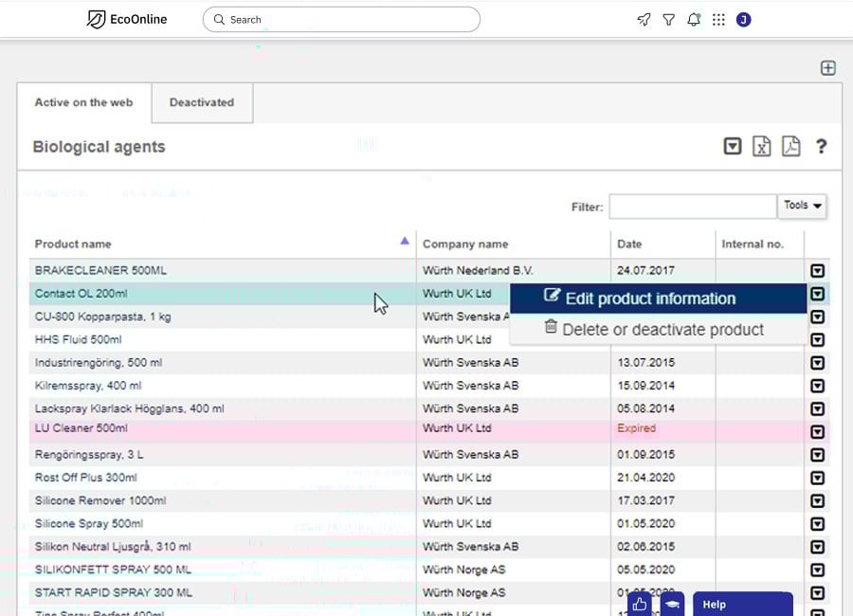This screenshot has height=616, width=853.
Task: Click Würth Nederland B.V. company cell
Action: pyautogui.click(x=478, y=270)
